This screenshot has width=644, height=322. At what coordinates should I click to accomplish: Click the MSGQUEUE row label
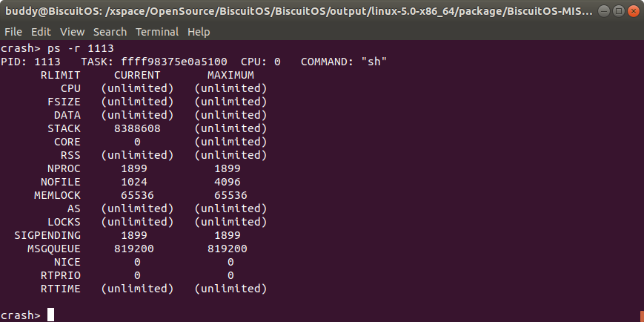tap(54, 249)
